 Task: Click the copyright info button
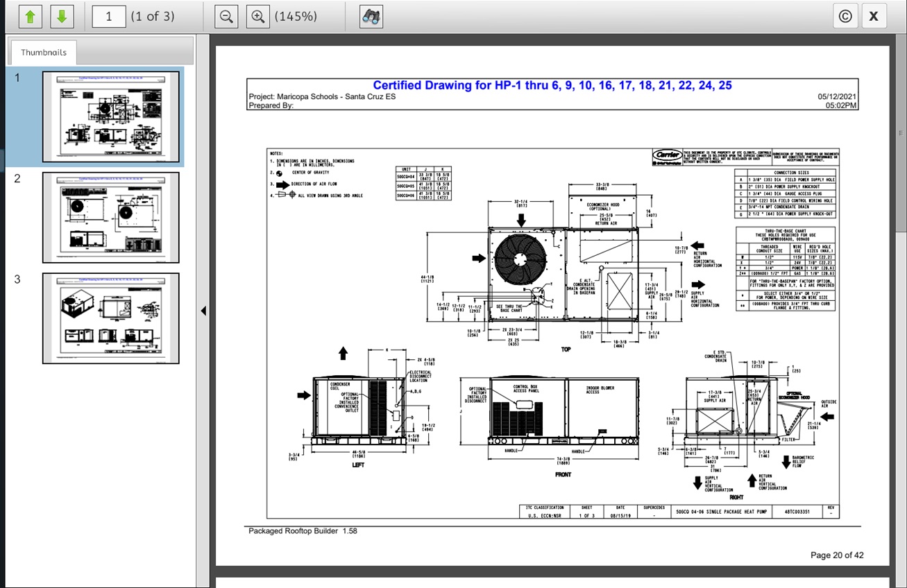click(x=845, y=17)
